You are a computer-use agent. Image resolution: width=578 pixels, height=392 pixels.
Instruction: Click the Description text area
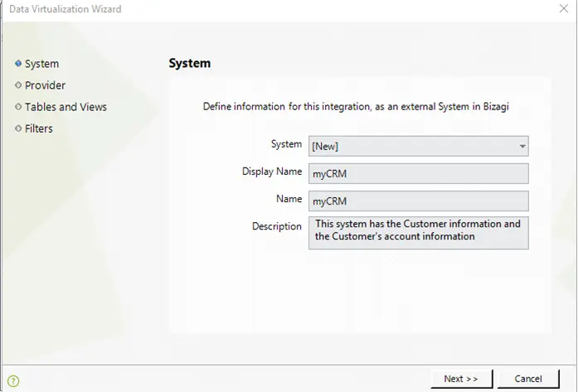(419, 233)
